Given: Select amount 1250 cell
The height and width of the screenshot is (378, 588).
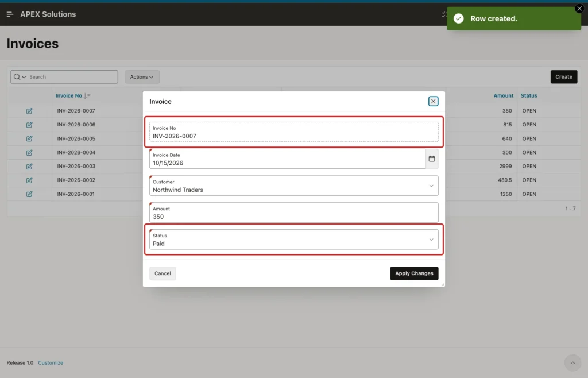Looking at the screenshot, I should tap(506, 194).
